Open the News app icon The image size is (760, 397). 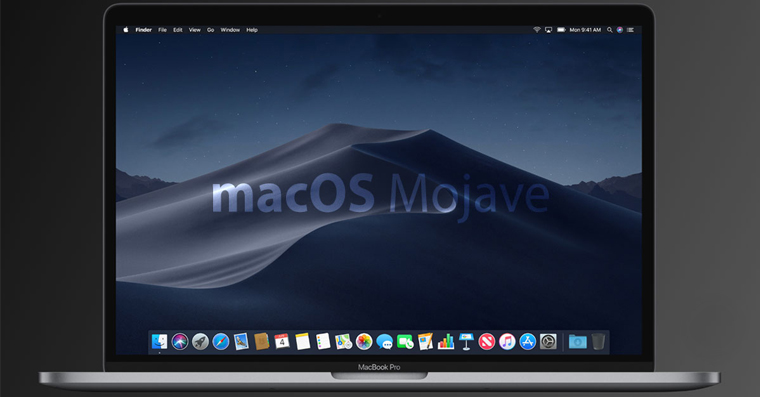coord(487,341)
